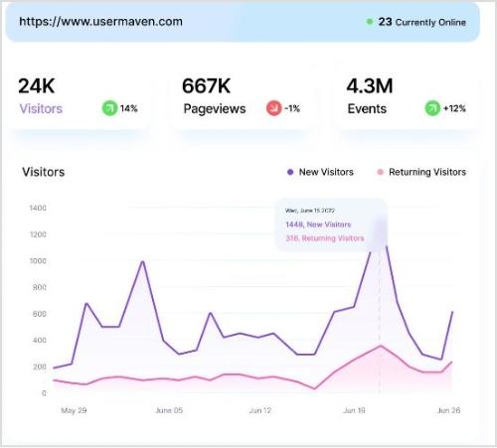497x448 pixels.
Task: Click the green online status dot
Action: coord(369,22)
